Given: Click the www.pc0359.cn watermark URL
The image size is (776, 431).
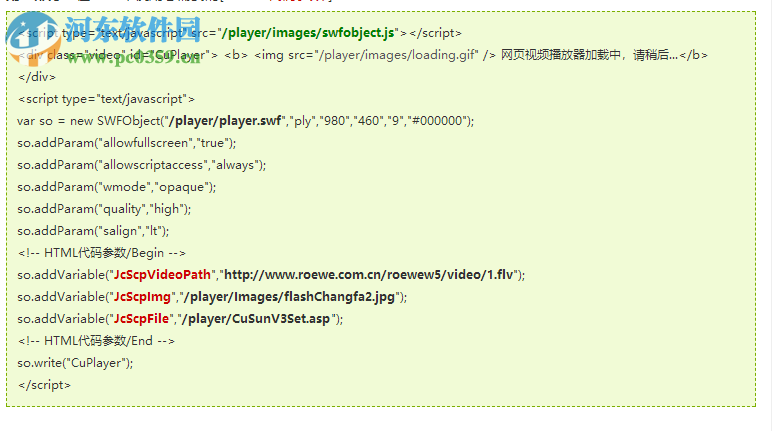Looking at the screenshot, I should point(134,56).
